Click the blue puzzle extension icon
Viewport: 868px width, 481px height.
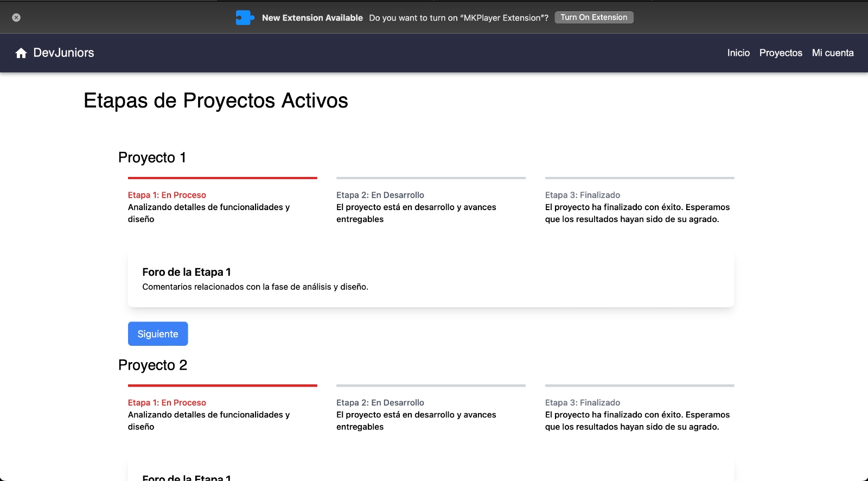click(x=245, y=17)
